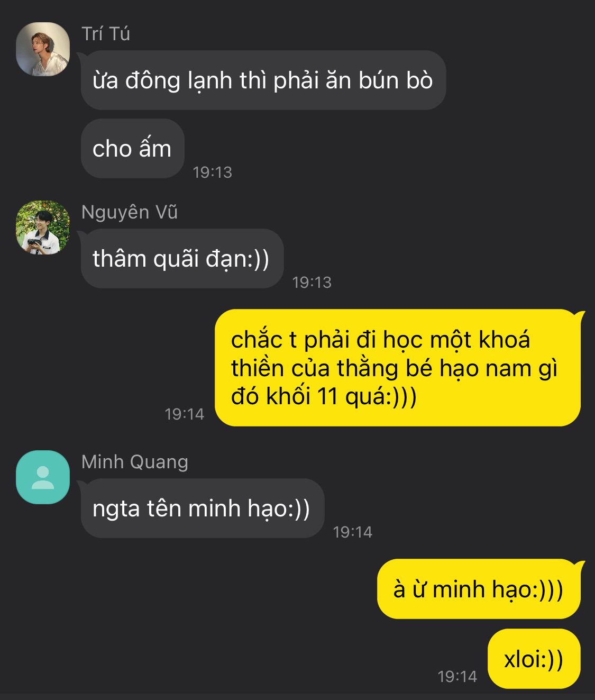Tap the words 'khối 11' in the yellow message

click(x=303, y=396)
